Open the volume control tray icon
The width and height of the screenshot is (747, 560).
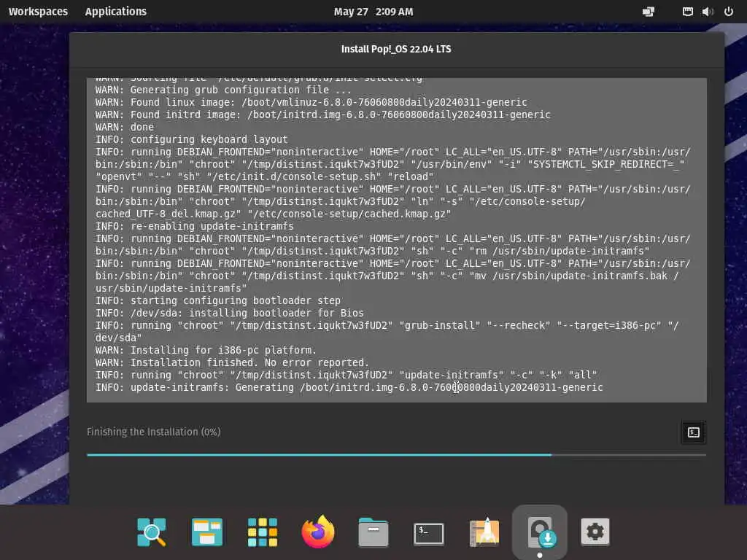click(x=708, y=12)
